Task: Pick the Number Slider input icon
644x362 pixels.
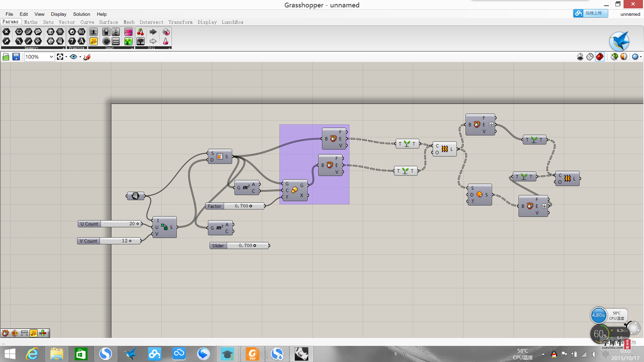Action: [x=94, y=32]
